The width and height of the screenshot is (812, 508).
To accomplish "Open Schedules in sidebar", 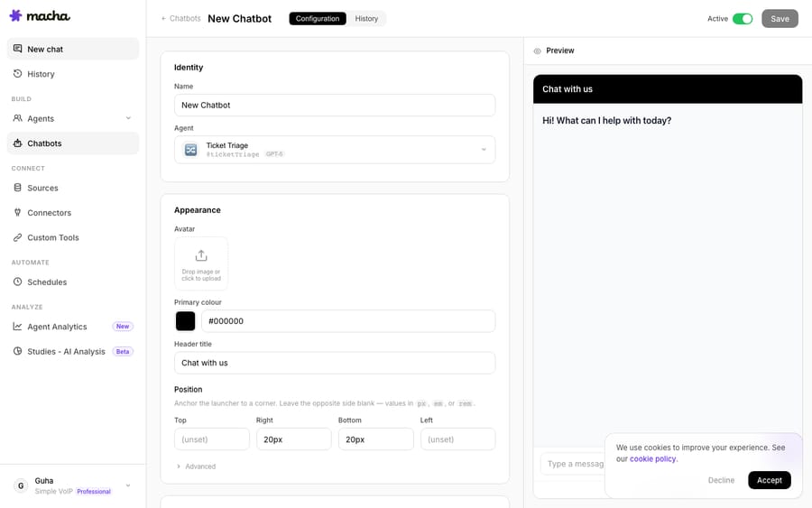I will point(73,282).
